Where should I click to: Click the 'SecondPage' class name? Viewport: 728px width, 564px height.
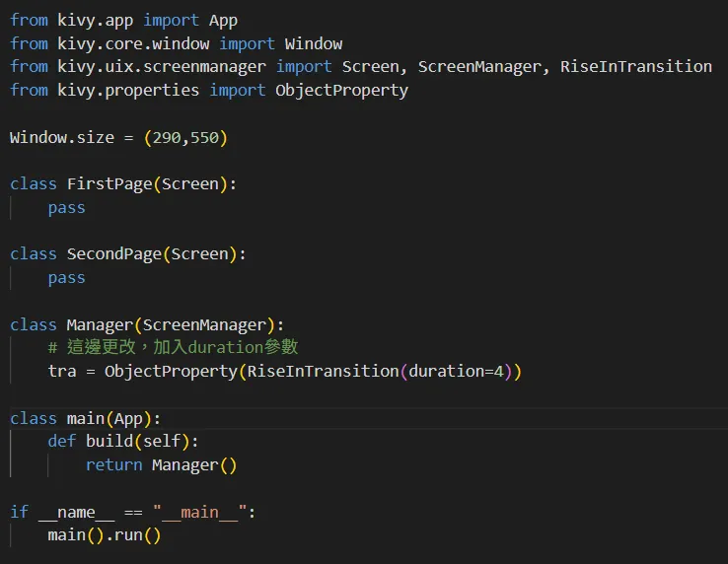[x=114, y=254]
